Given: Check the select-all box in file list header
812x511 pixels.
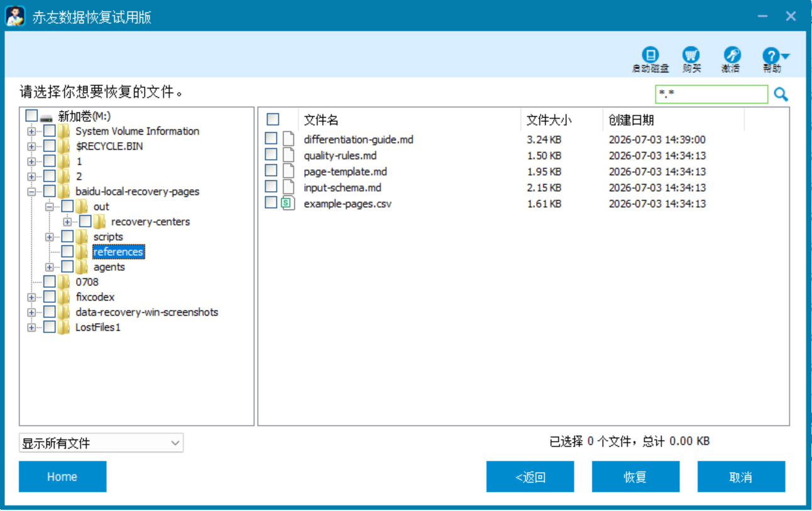Looking at the screenshot, I should pos(273,119).
